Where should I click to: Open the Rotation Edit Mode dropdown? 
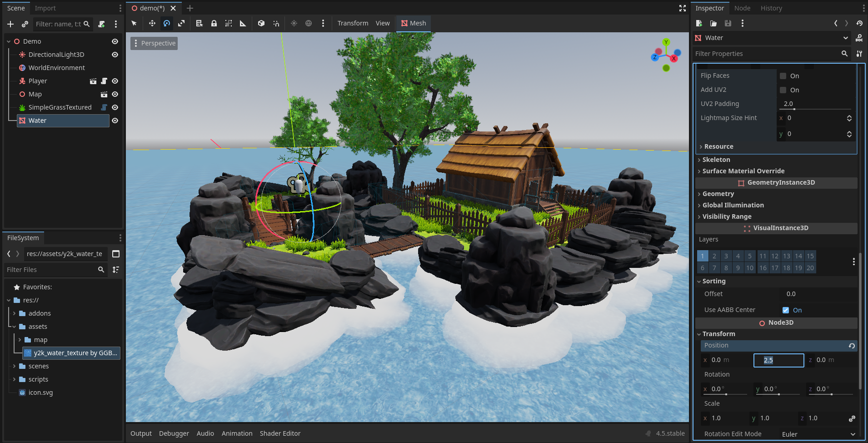[x=818, y=434]
